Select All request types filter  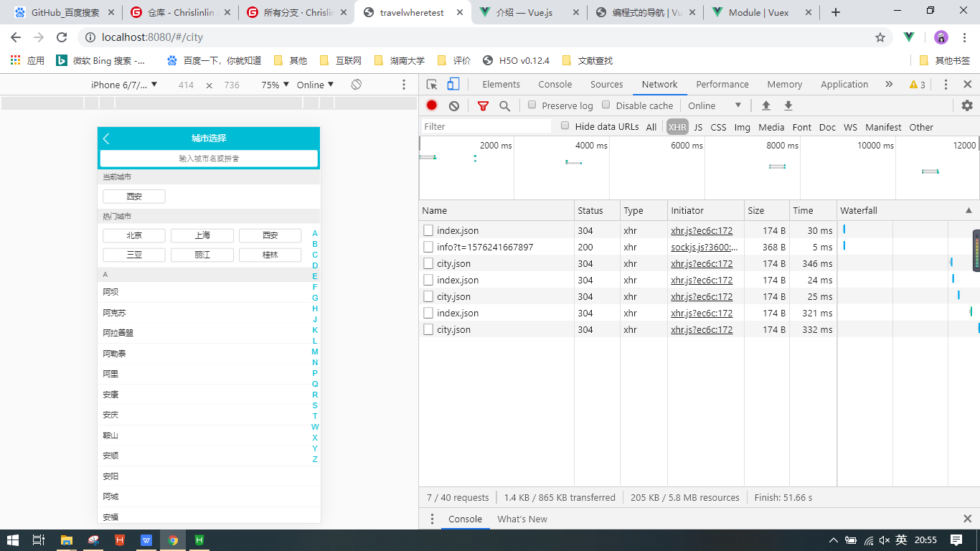(x=651, y=127)
